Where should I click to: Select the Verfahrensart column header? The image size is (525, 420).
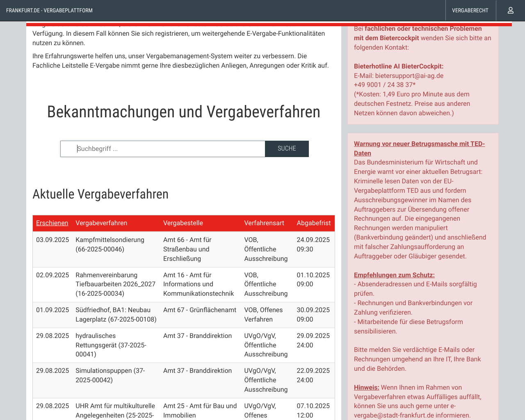[x=264, y=223]
